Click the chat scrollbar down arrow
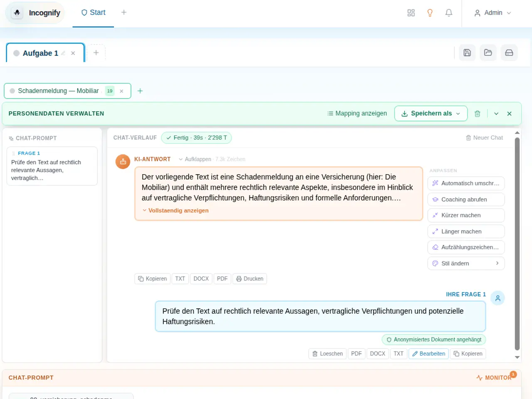This screenshot has width=532, height=399. point(517,357)
